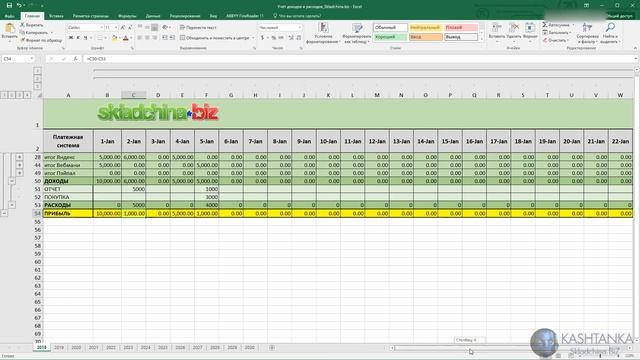Switch to the Вставка ribbon tab
The height and width of the screenshot is (360, 640).
click(56, 16)
